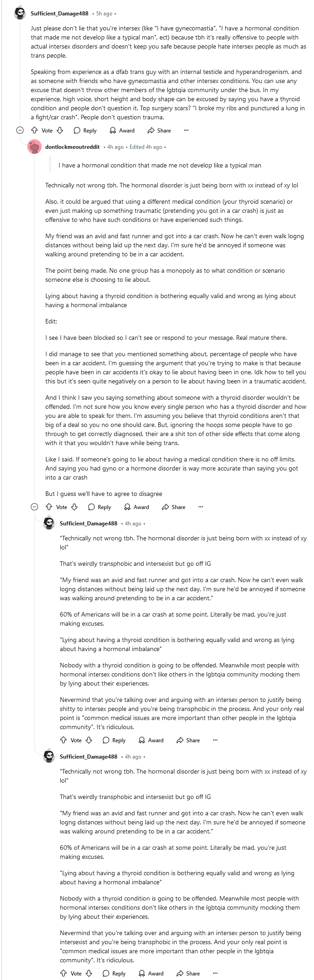Open the more options menu on the top comment

point(186,131)
